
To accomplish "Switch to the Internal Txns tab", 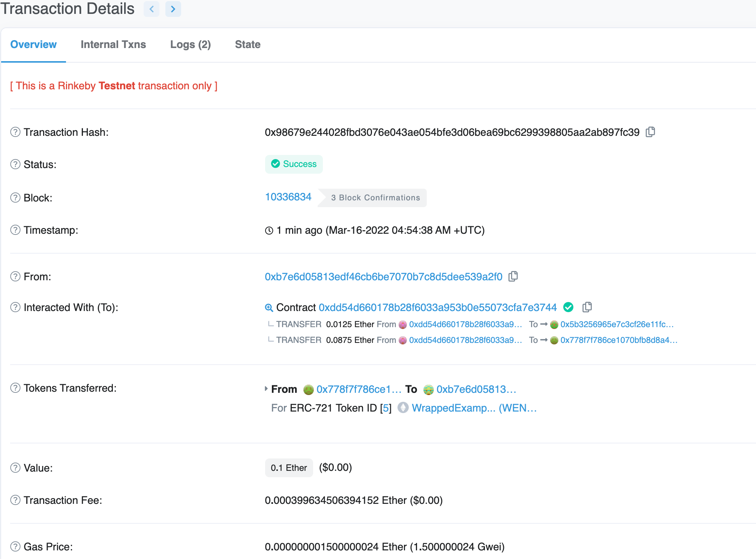I will point(113,44).
